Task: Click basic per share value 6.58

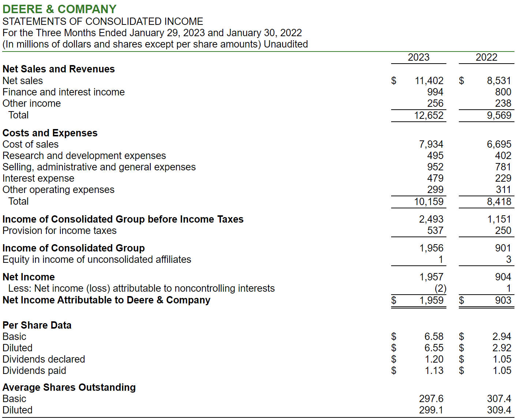Action: 434,336
